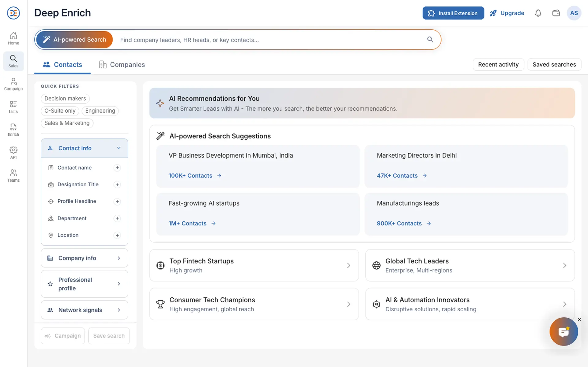Open Global Tech Leaders chevron
Viewport: 588px width, 367px height.
[564, 265]
